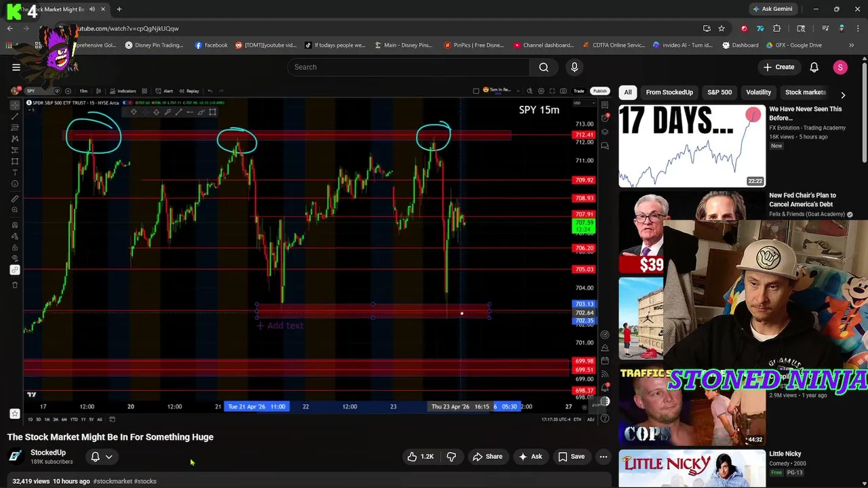Open the YouTube guide hamburger menu

click(x=16, y=67)
